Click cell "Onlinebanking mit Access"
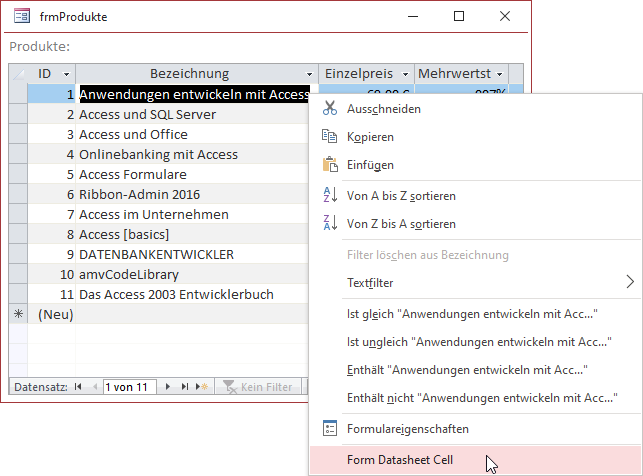The width and height of the screenshot is (643, 476). (x=192, y=155)
